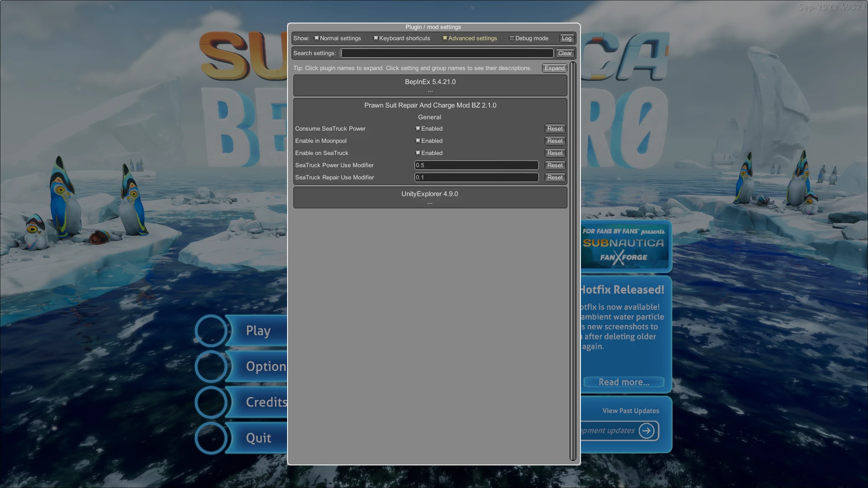Disable the Advanced settings checkbox
This screenshot has width=868, height=488.
point(445,38)
